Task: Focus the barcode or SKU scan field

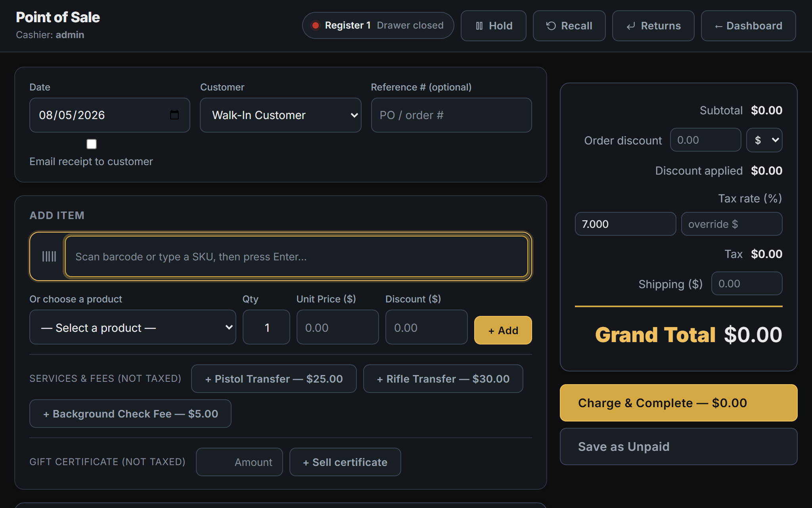Action: (x=297, y=256)
